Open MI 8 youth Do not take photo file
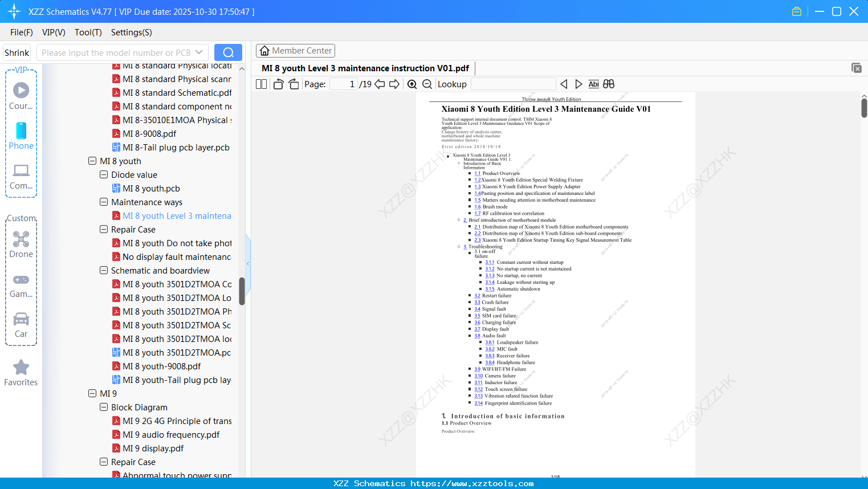 (172, 243)
